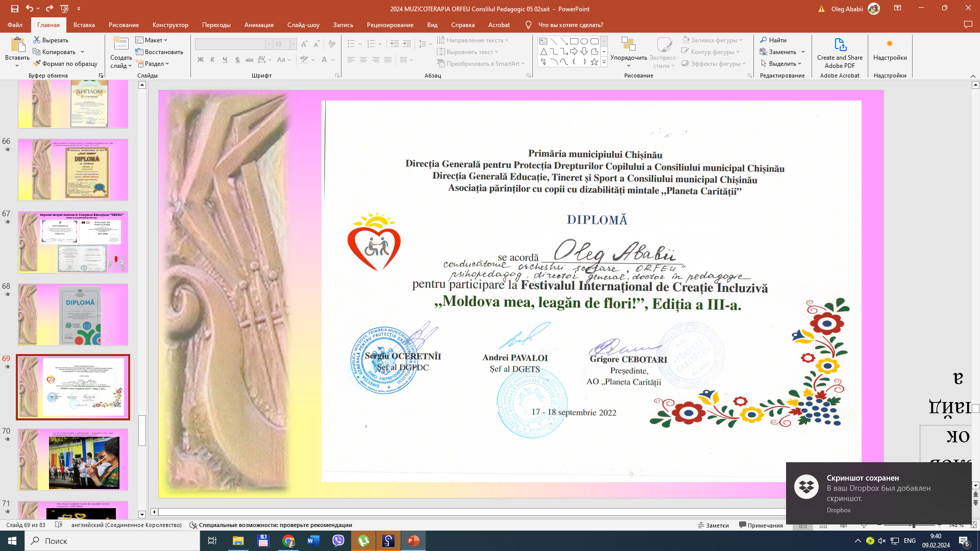Viewport: 980px width, 551px height.
Task: Select slide 68 thumbnail
Action: 73,314
